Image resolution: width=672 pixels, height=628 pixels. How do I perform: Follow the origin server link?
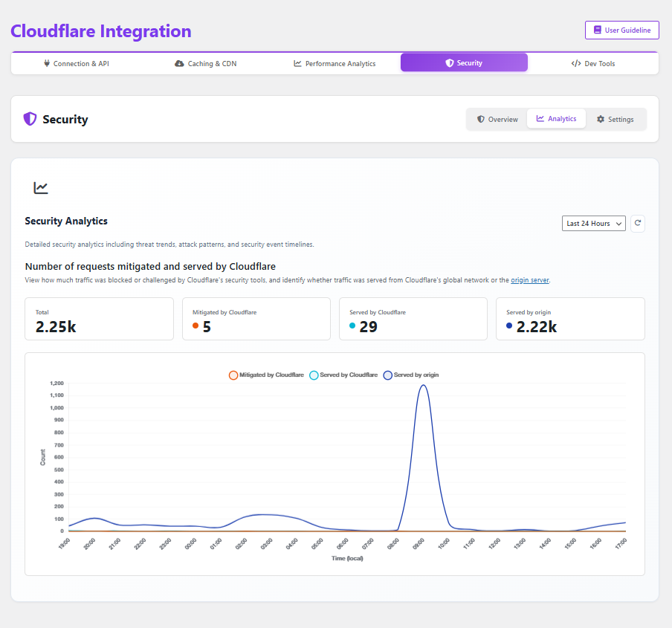pyautogui.click(x=529, y=280)
